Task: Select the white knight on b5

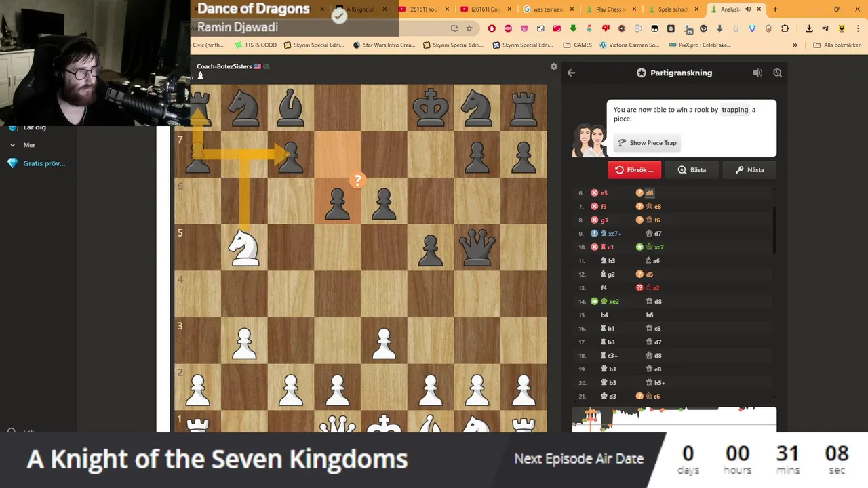Action: click(x=244, y=247)
